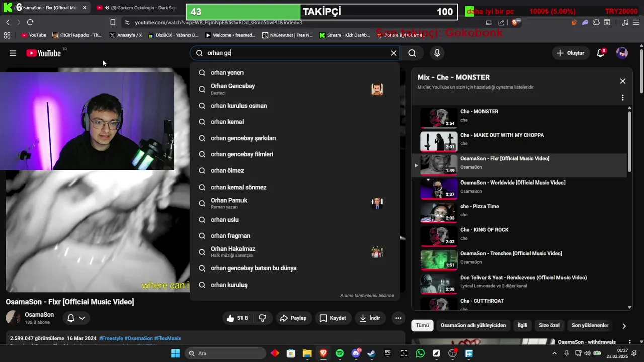644x362 pixels.
Task: Open the 'Stream - Kick Dashb...' bookmark
Action: pyautogui.click(x=344, y=35)
